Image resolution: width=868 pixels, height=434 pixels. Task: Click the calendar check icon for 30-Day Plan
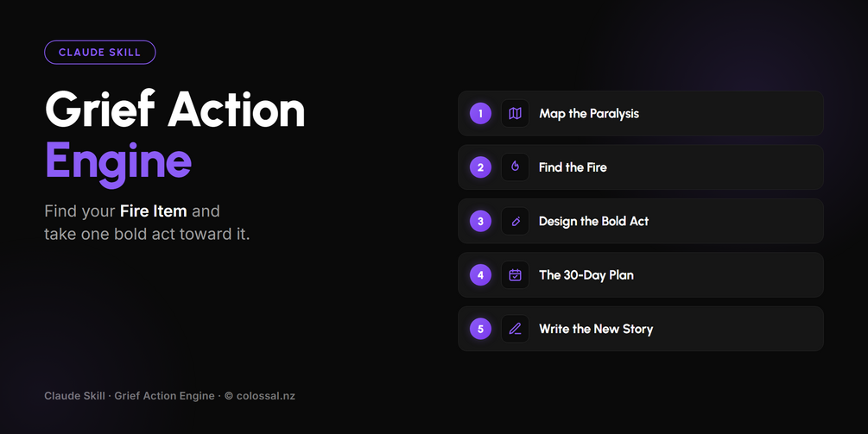click(515, 274)
